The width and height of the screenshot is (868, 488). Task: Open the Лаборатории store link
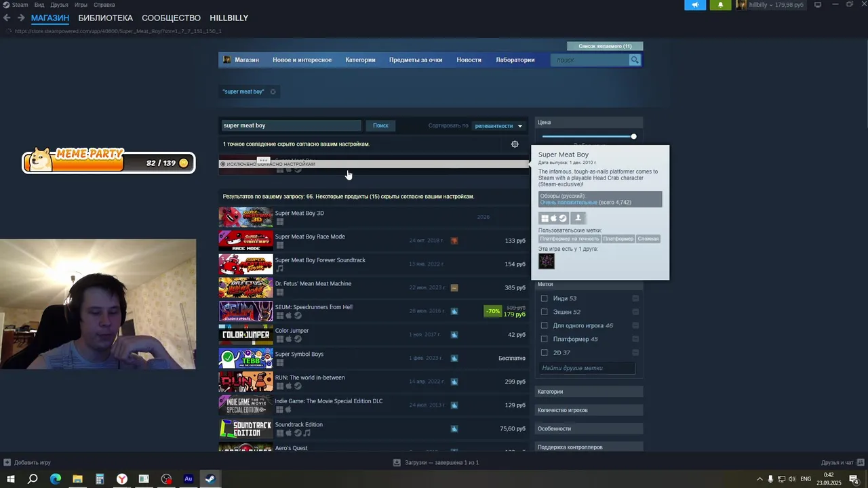515,60
